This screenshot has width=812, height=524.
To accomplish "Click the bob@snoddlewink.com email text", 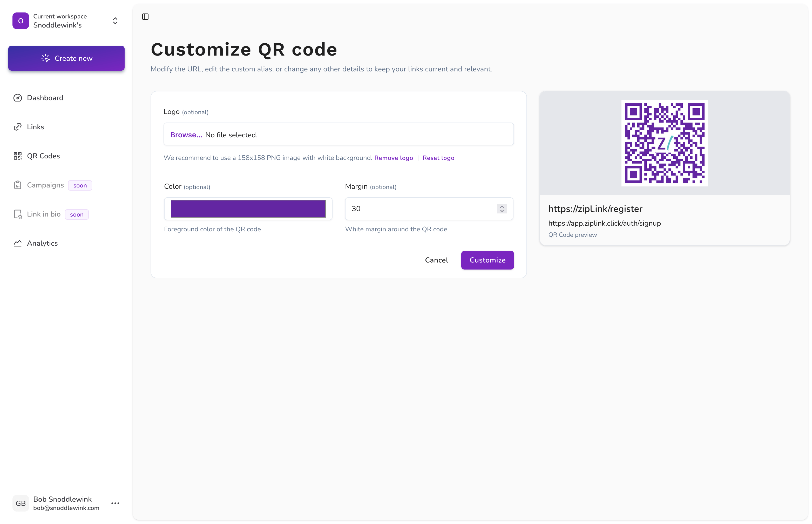I will click(66, 508).
